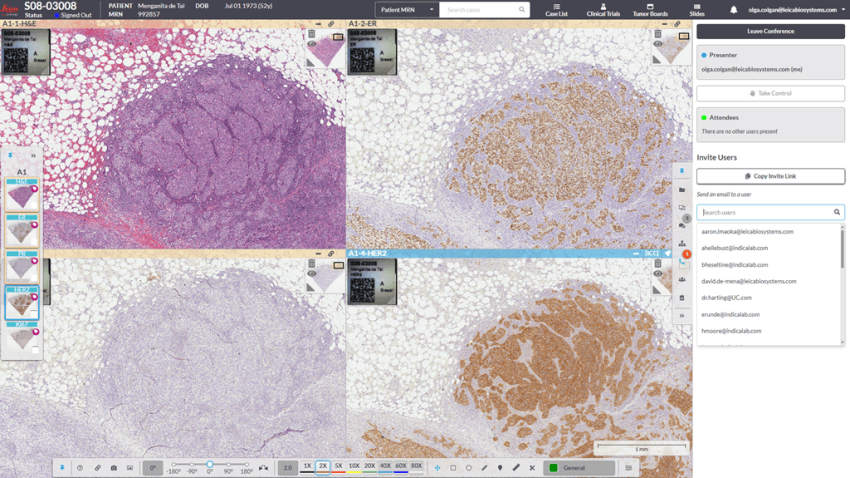
Task: Select the rectangle annotation tool
Action: tap(453, 468)
